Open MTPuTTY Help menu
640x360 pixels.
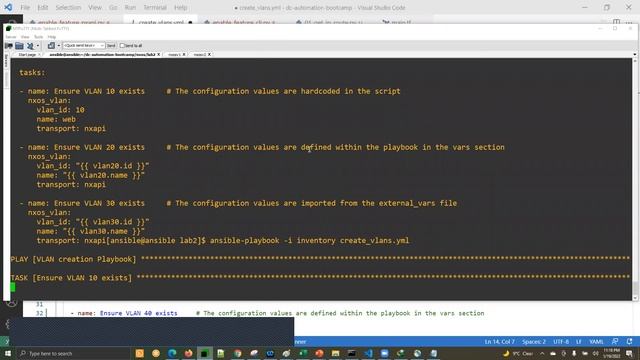(x=52, y=37)
